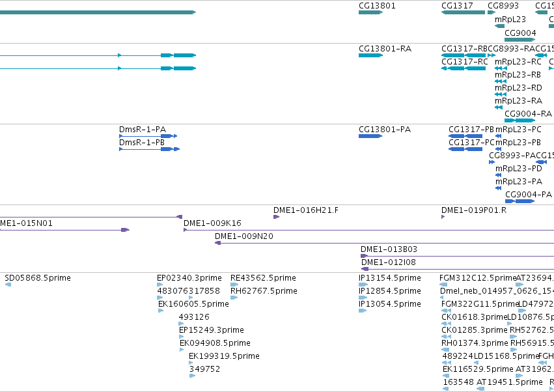554x392 pixels.
Task: Select protein label DmsR-1-PB
Action: click(142, 143)
